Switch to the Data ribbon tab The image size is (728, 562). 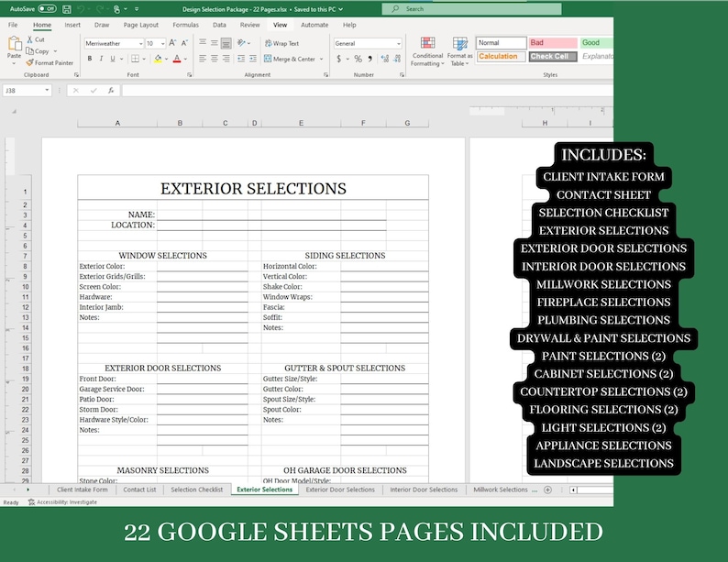(x=219, y=25)
